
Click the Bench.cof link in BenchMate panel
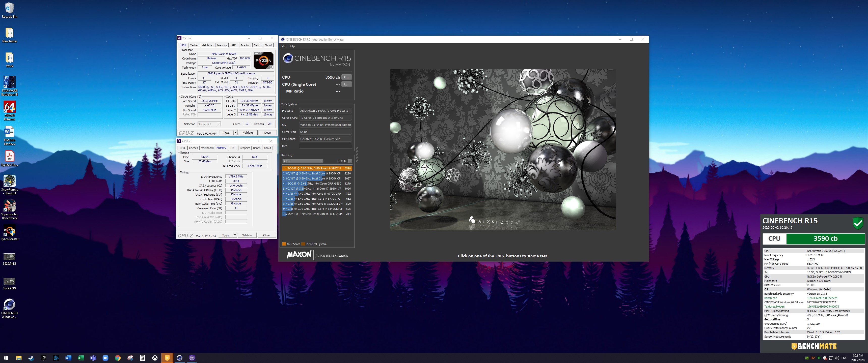(770, 298)
